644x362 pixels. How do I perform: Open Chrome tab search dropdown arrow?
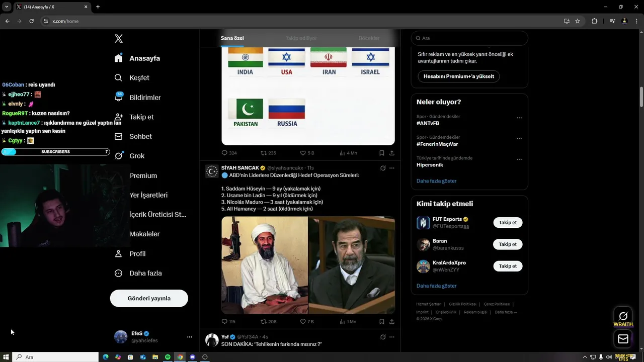coord(7,7)
